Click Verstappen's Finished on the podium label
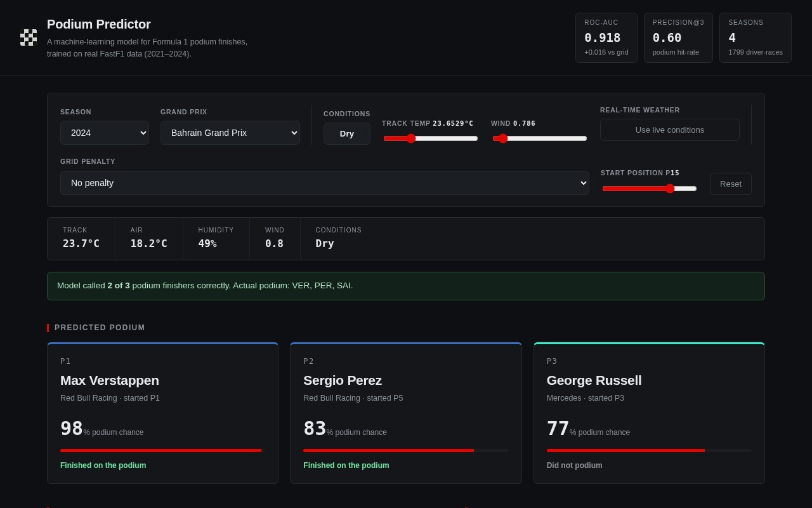 click(x=103, y=465)
